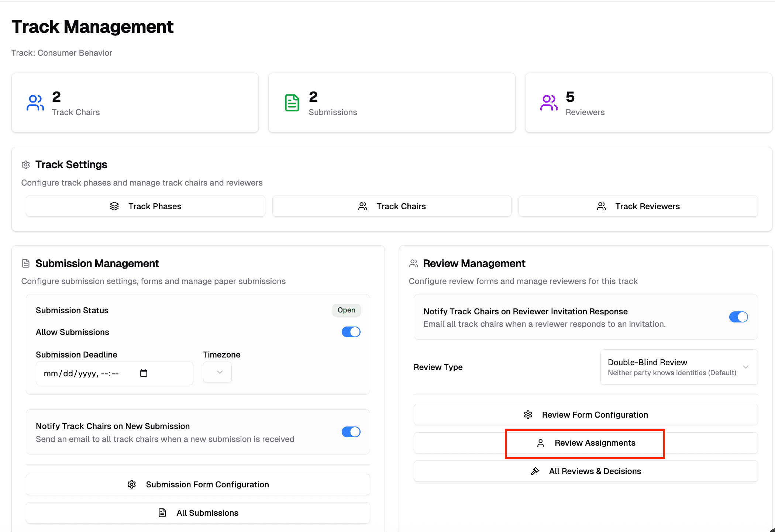Open the Submission Deadline date picker
Viewport: 775px width, 532px height.
[x=144, y=373]
